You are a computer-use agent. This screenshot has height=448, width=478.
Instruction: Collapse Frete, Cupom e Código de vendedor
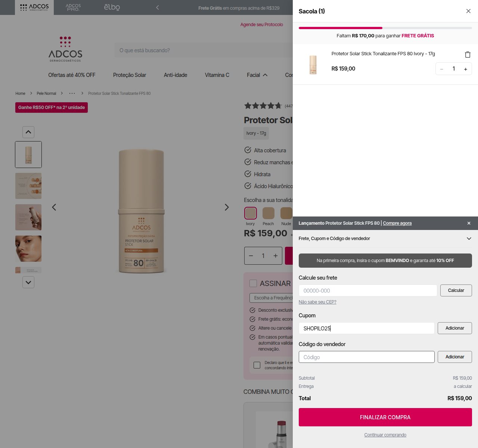[x=385, y=239]
